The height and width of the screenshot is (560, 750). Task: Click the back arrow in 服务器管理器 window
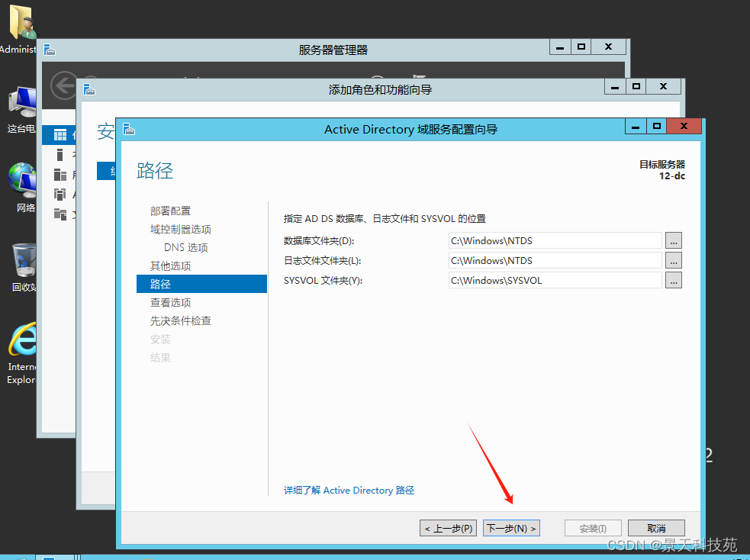(63, 86)
